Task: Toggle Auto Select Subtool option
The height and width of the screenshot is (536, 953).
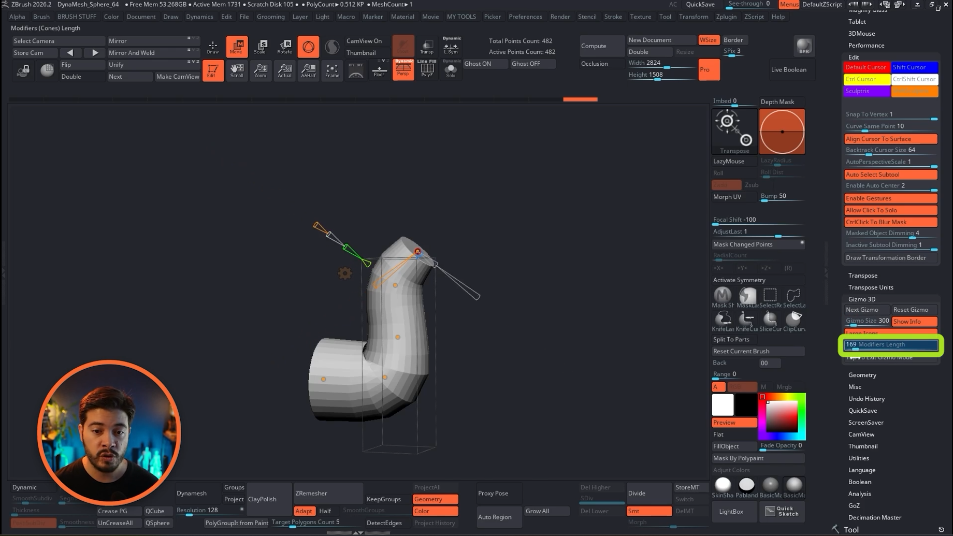Action: click(x=890, y=174)
